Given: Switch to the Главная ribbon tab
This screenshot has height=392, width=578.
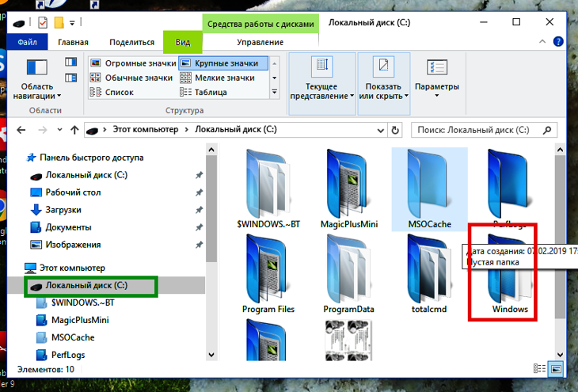Looking at the screenshot, I should (x=73, y=42).
